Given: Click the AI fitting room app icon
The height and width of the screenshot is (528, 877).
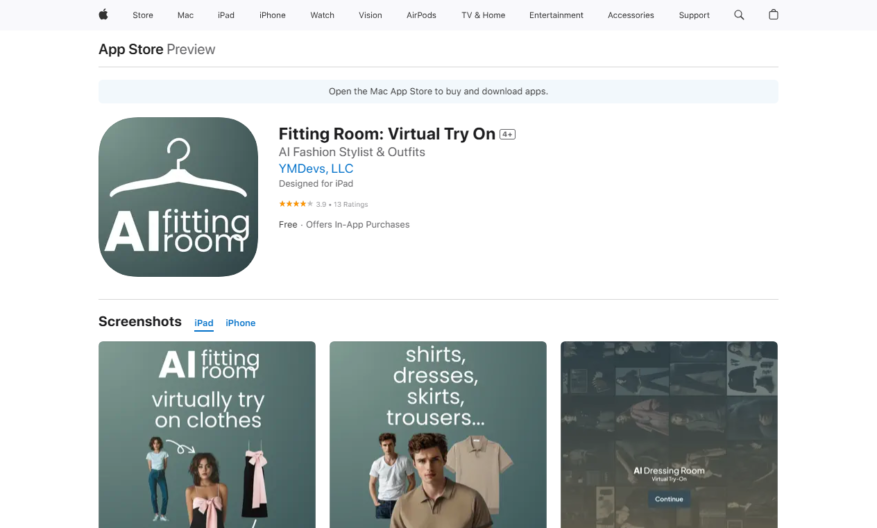Looking at the screenshot, I should pyautogui.click(x=178, y=197).
